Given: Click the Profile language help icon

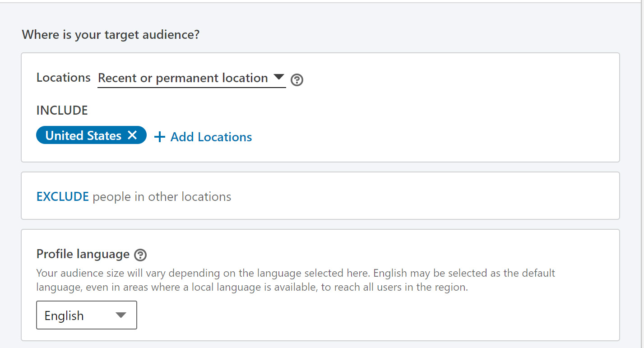Looking at the screenshot, I should coord(141,255).
